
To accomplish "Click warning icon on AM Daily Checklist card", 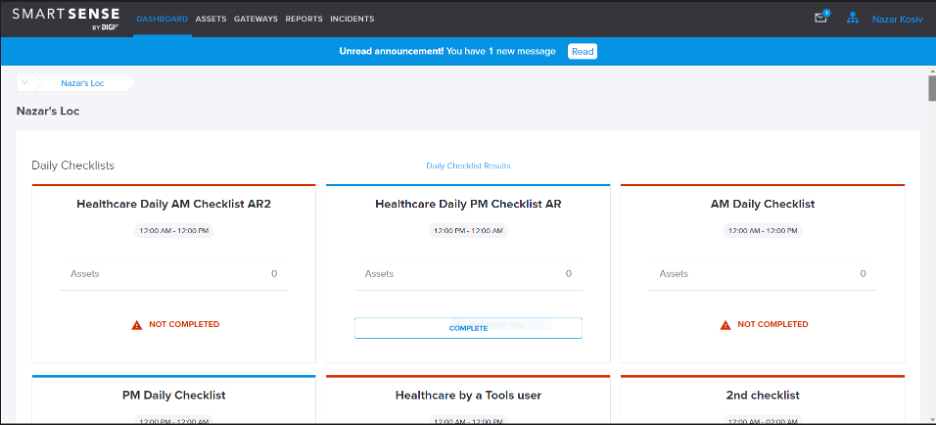I will [x=725, y=325].
